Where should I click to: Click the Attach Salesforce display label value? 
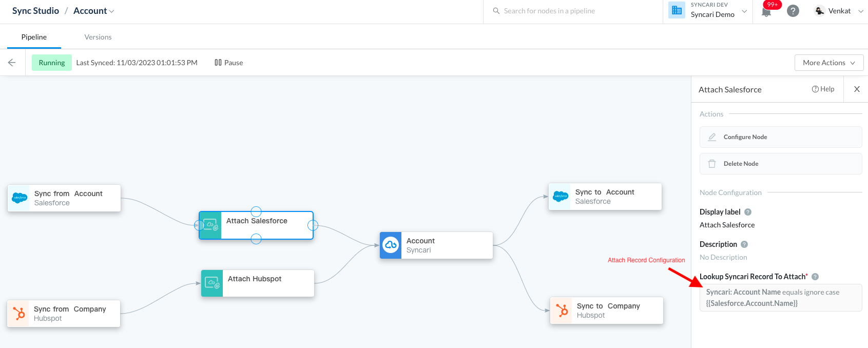[727, 225]
